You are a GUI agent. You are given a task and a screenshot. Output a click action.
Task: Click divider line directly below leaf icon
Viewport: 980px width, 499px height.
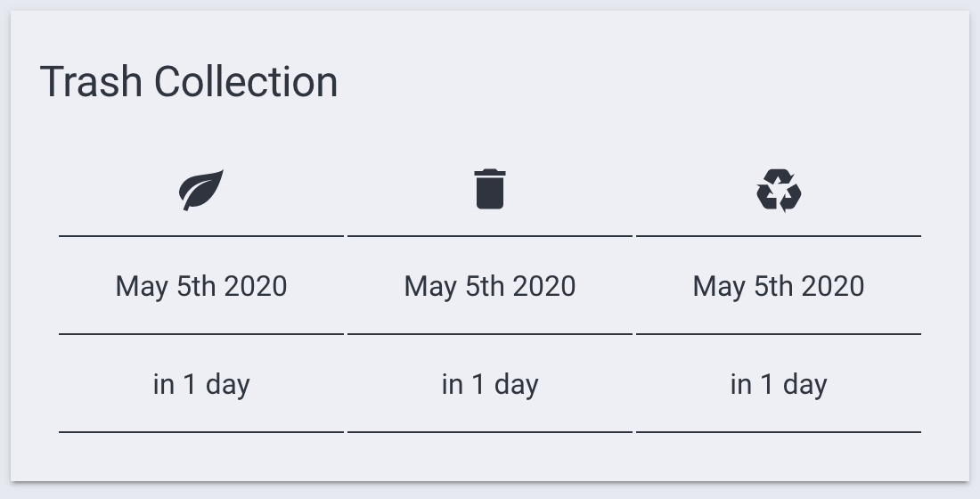pos(201,236)
